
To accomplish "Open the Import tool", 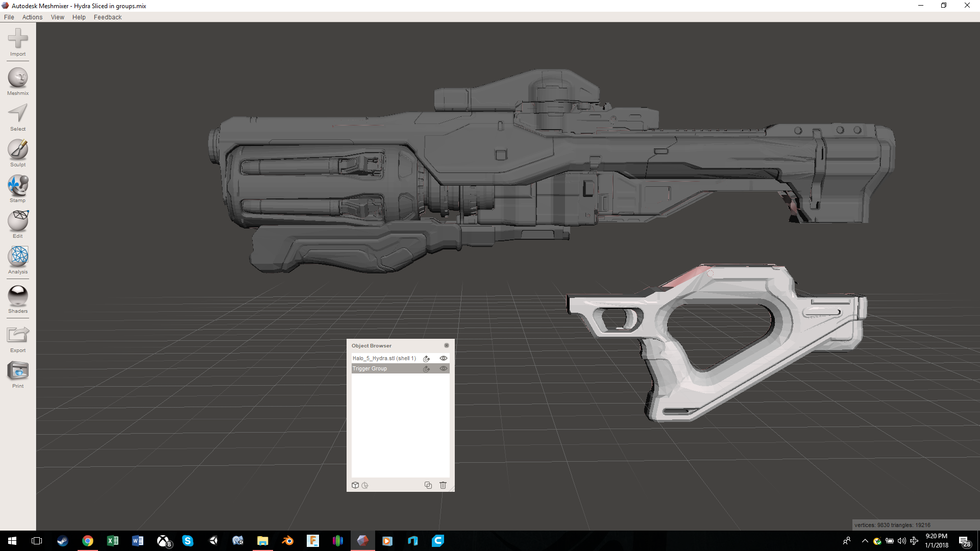I will pos(18,42).
